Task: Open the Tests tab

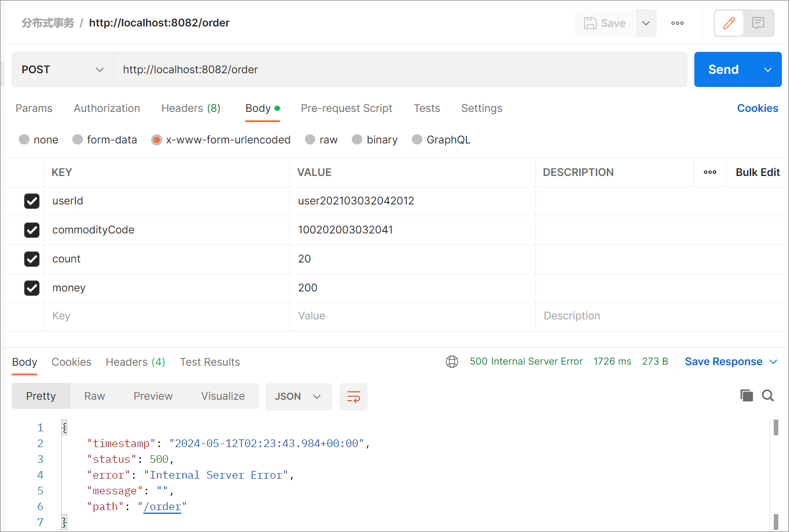Action: 427,108
